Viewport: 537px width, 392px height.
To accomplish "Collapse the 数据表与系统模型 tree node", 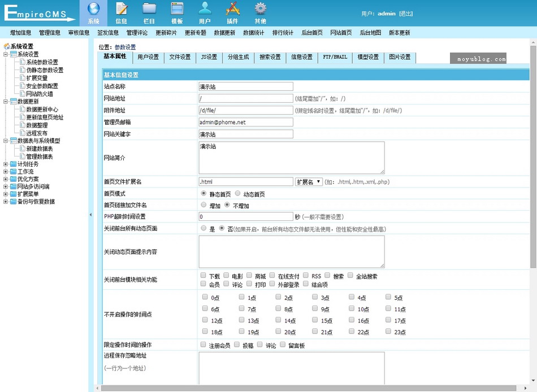I will tap(6, 141).
